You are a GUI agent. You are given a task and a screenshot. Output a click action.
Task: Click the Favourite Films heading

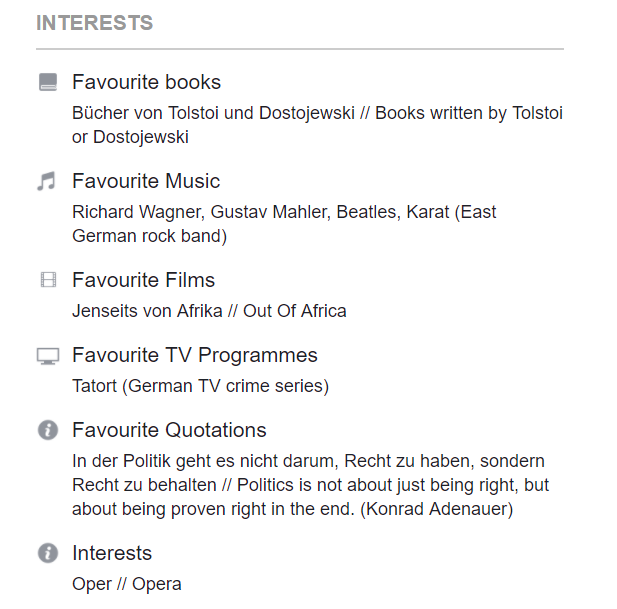pos(143,280)
